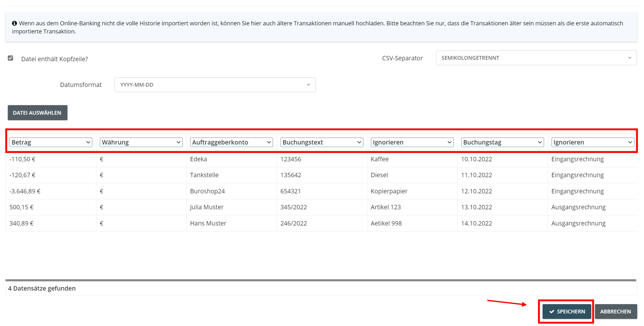Viewport: 644px width, 326px height.
Task: Open the Ignorieren dropdown above Kaffee column
Action: pyautogui.click(x=412, y=142)
